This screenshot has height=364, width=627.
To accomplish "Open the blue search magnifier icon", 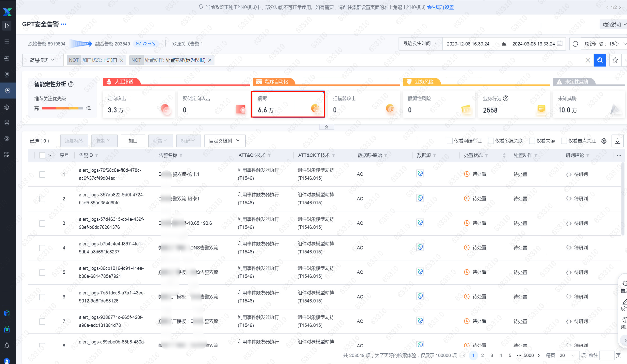I will [600, 60].
